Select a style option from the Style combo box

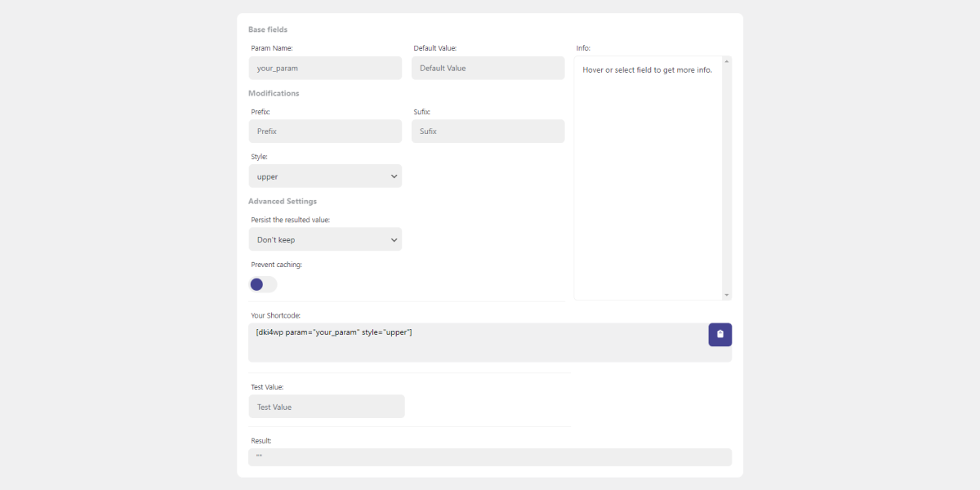click(x=325, y=176)
